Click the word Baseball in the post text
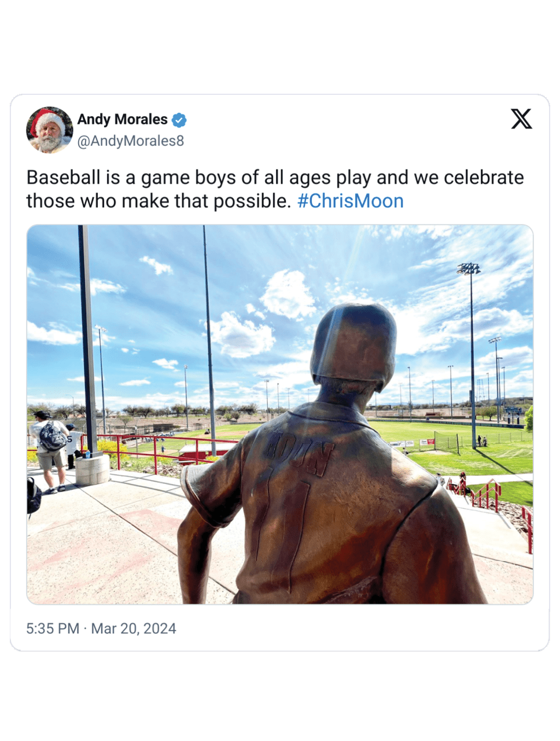The height and width of the screenshot is (741, 560). (x=64, y=177)
